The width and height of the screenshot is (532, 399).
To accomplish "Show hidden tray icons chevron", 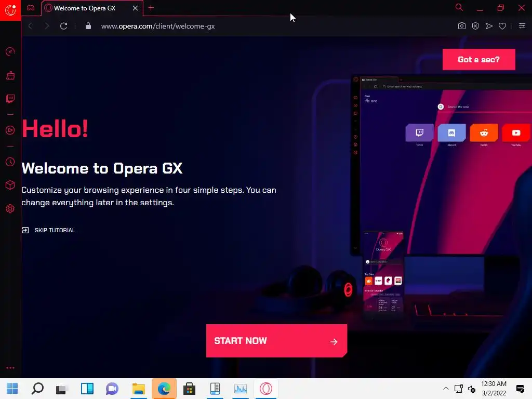I will (446, 389).
